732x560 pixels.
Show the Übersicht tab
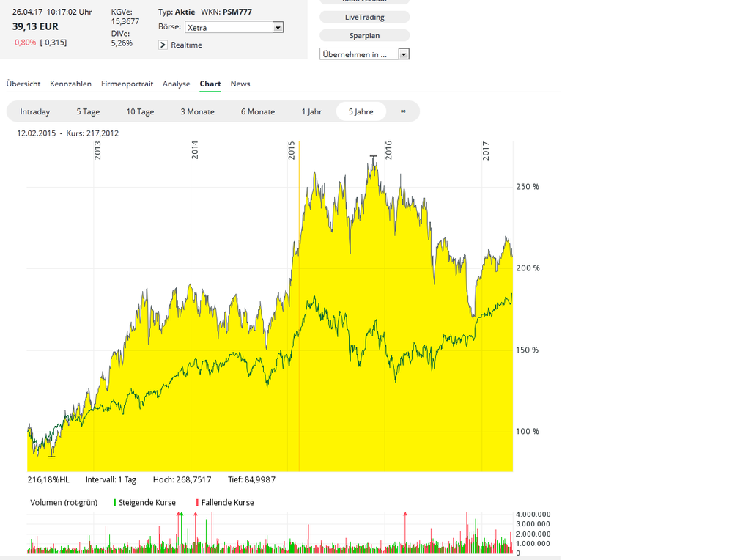click(x=23, y=84)
